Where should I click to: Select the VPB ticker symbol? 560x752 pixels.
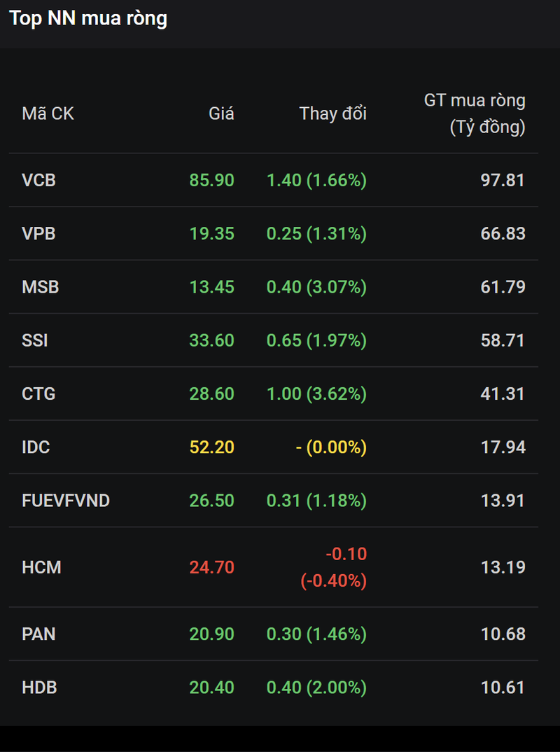38,233
